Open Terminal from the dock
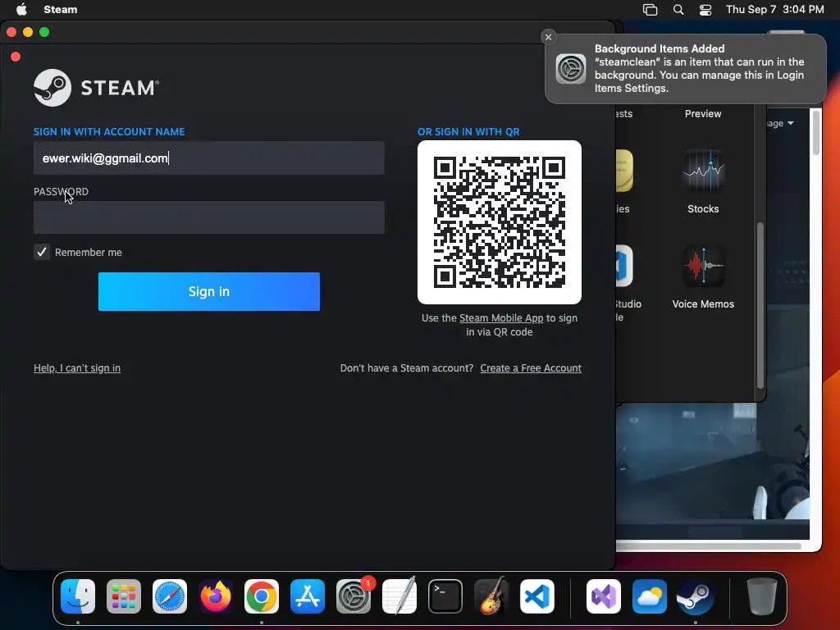 click(445, 596)
